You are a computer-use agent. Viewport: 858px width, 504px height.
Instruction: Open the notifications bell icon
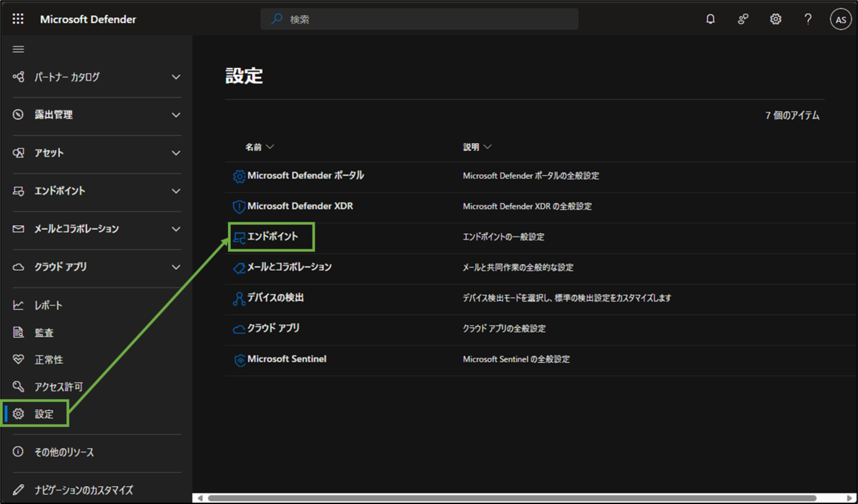point(710,19)
